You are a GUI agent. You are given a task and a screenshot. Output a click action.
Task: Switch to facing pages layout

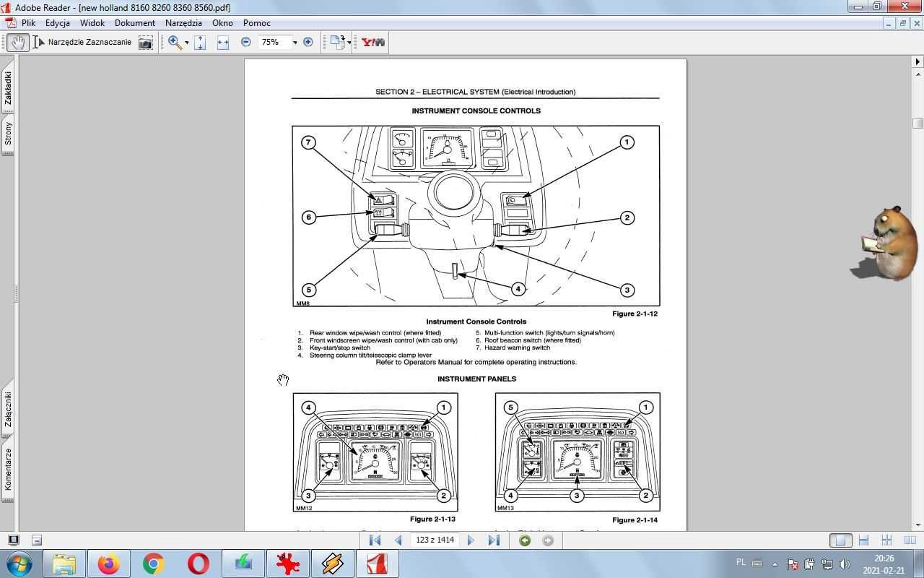tap(910, 540)
